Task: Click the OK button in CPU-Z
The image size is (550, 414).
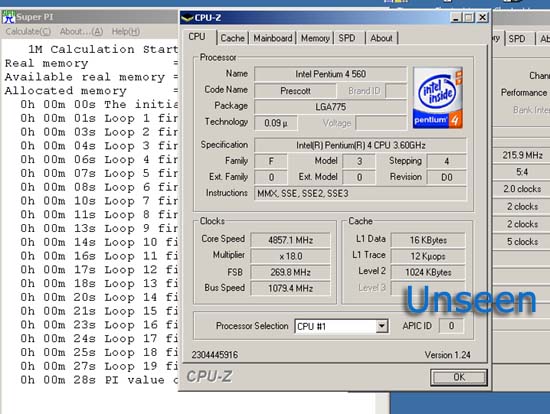Action: click(x=459, y=377)
